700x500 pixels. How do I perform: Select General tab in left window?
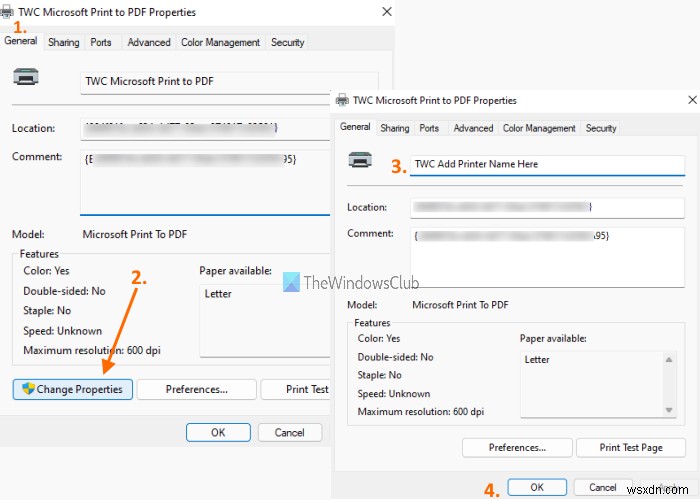21,41
